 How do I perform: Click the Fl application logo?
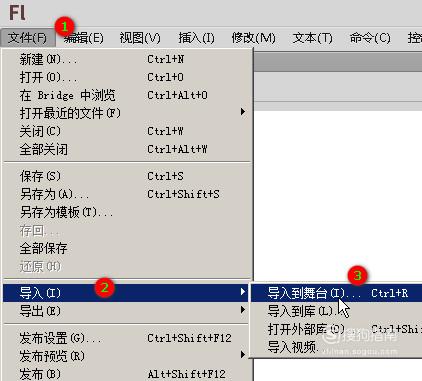tap(17, 13)
